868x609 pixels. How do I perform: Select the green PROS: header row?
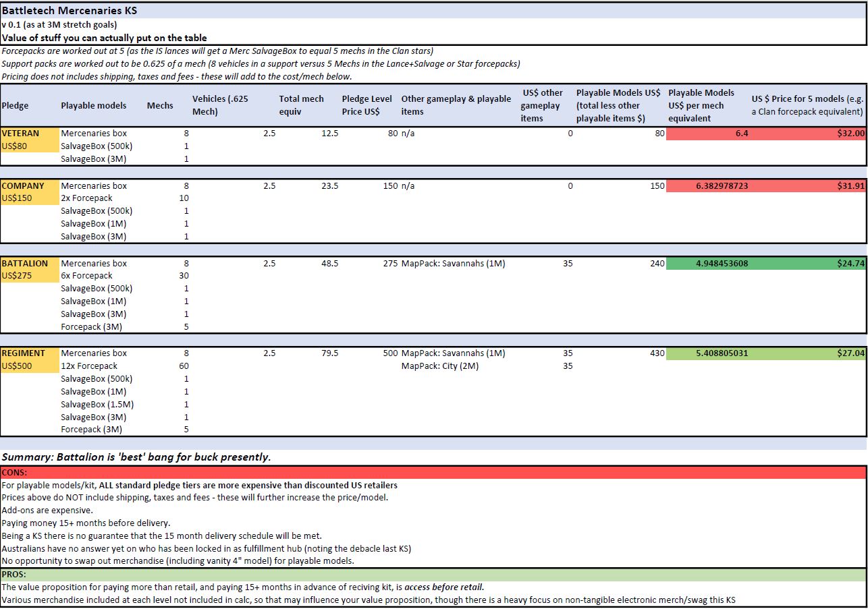(x=433, y=575)
